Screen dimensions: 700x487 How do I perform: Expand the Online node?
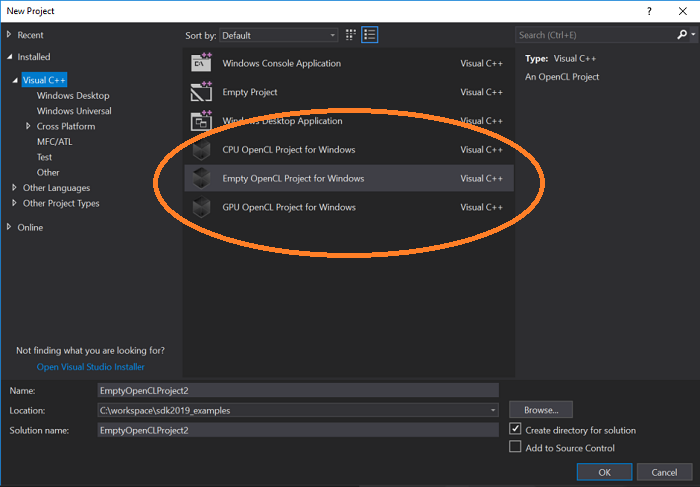click(x=9, y=227)
